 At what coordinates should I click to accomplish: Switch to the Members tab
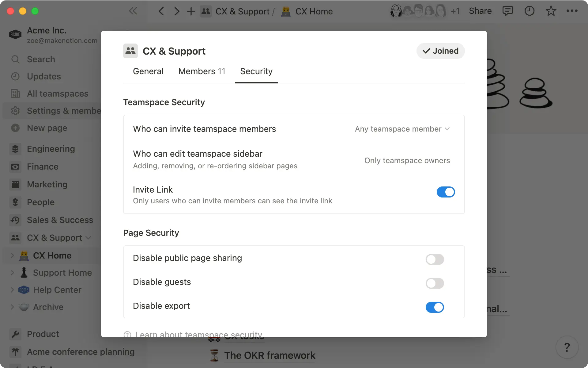[x=202, y=71]
